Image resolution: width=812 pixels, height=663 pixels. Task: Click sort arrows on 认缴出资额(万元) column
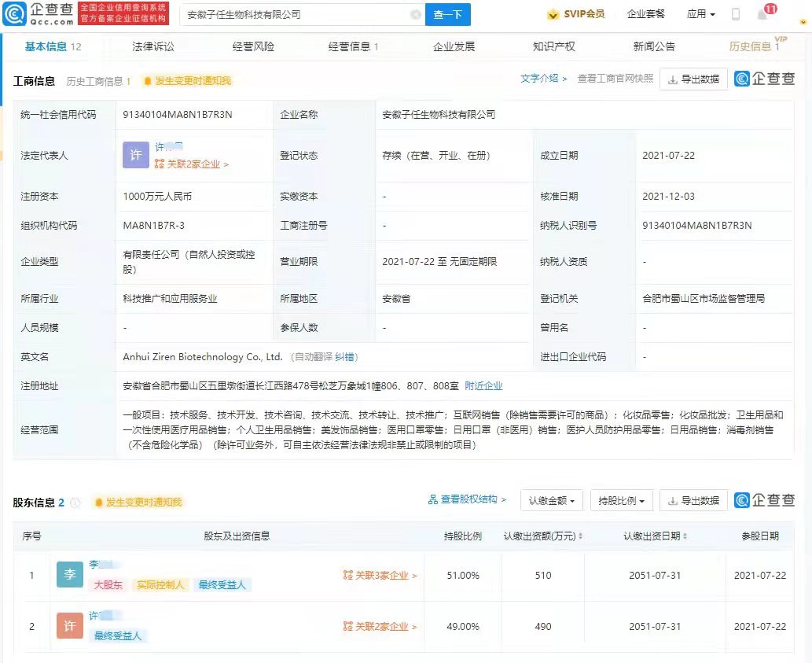point(581,536)
